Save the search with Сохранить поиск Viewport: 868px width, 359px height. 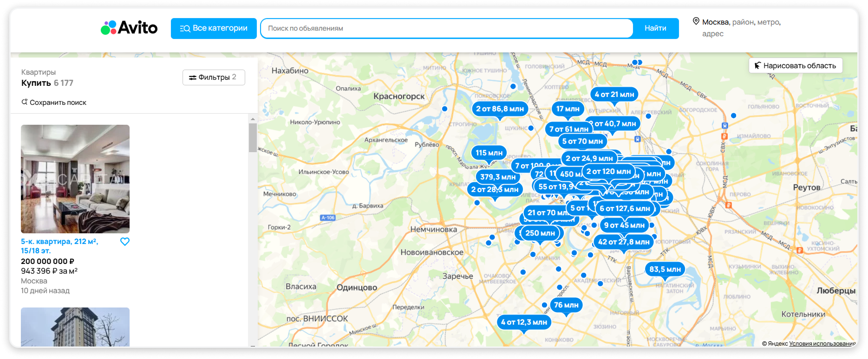click(x=54, y=103)
